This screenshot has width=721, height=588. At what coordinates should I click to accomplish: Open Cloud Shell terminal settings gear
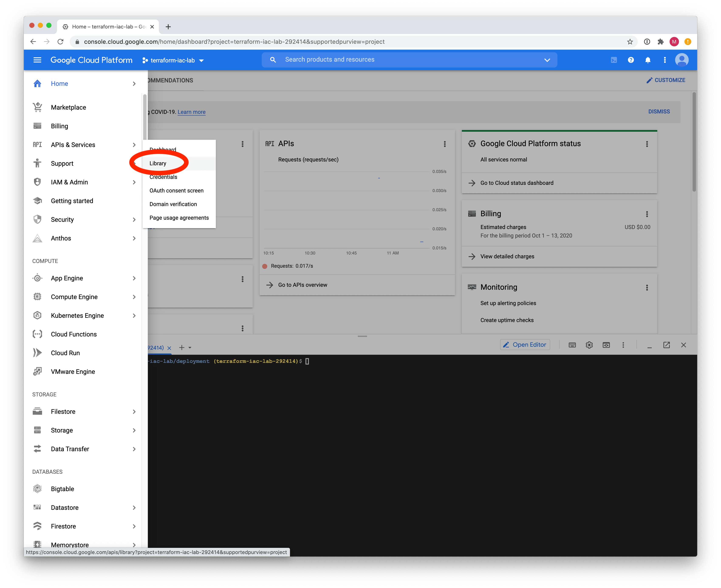(x=589, y=345)
